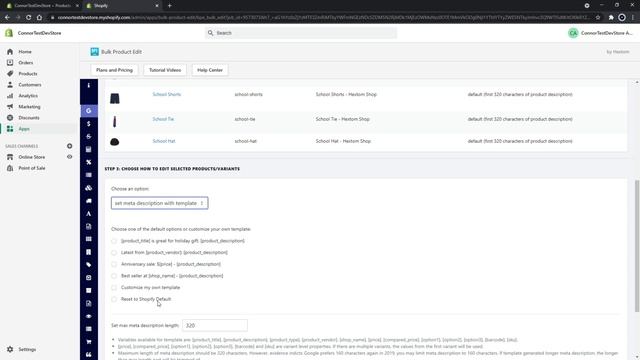The image size is (640, 360).
Task: Click the Shopify search field
Action: click(x=301, y=33)
